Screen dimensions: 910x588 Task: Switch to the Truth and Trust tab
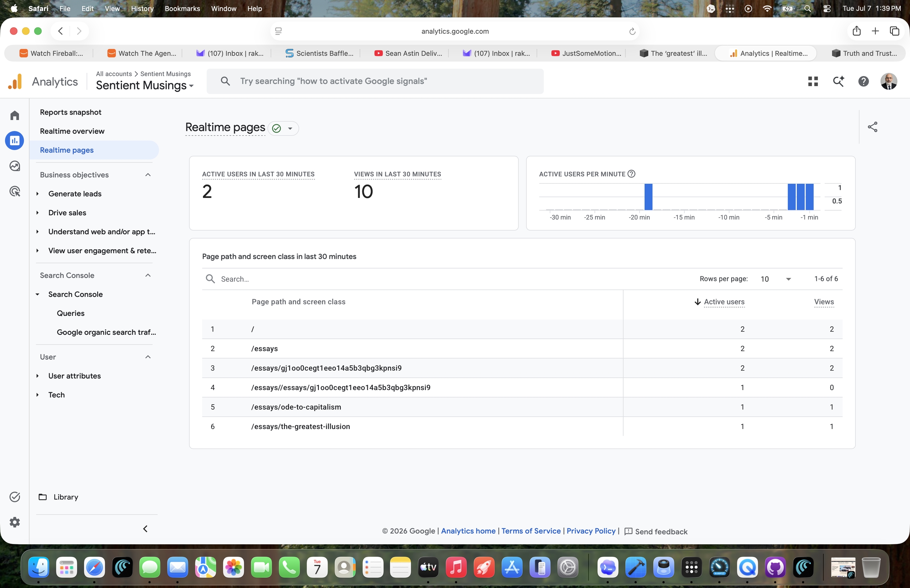tap(864, 53)
